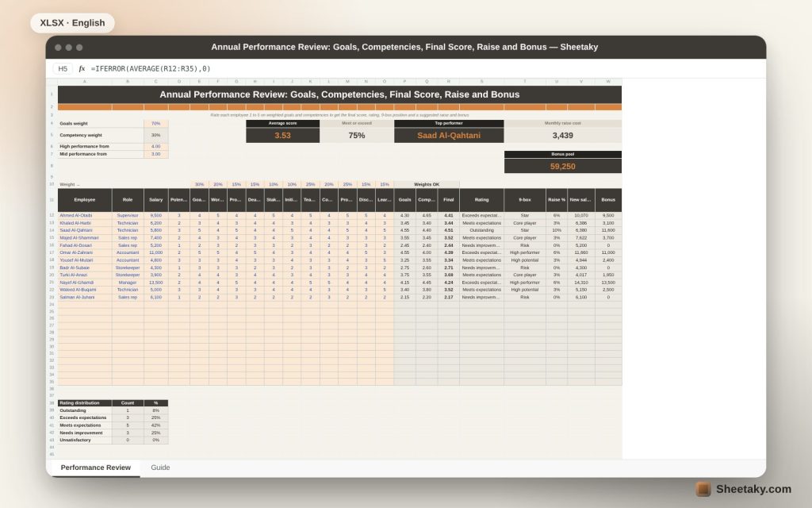Select employee Majed Al-Shammari
The width and height of the screenshot is (812, 508).
84,238
